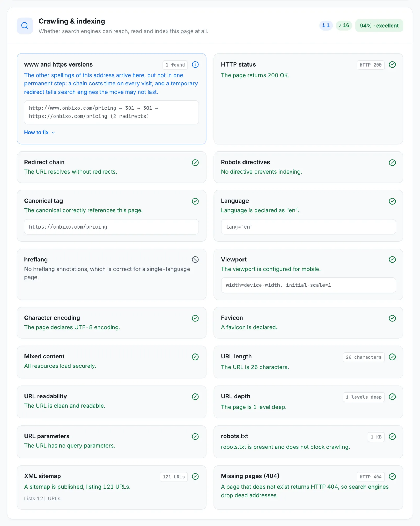420x526 pixels.
Task: Click the check icon on Mixed content card
Action: click(x=195, y=357)
